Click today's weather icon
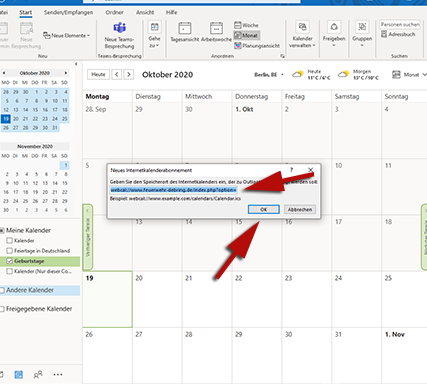The height and width of the screenshot is (384, 427). coord(298,74)
